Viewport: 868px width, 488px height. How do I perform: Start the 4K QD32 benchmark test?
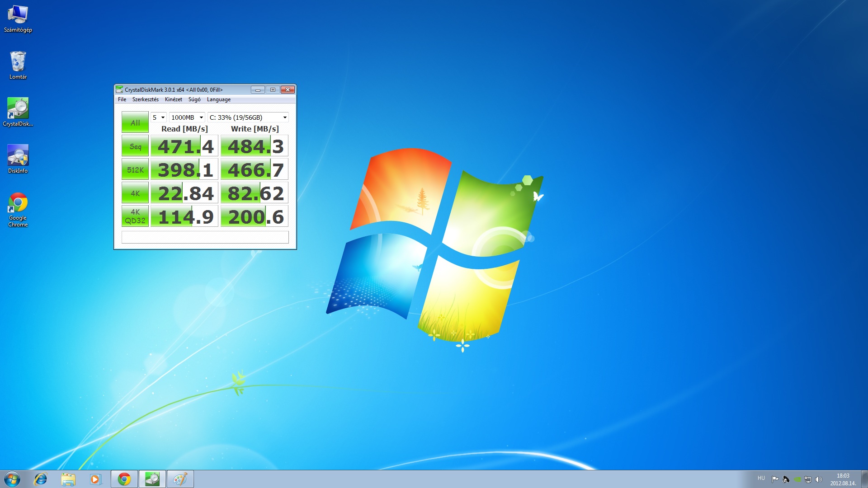point(135,216)
